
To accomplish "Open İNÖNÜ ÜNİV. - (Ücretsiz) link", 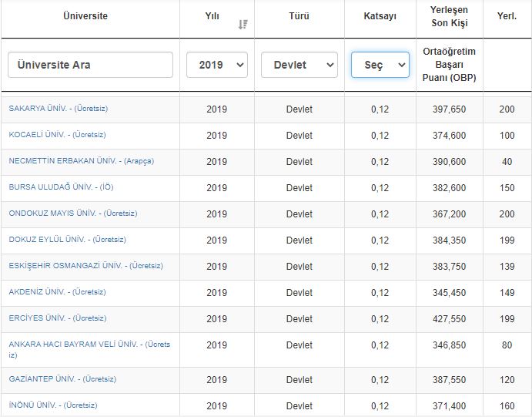I will coord(53,405).
